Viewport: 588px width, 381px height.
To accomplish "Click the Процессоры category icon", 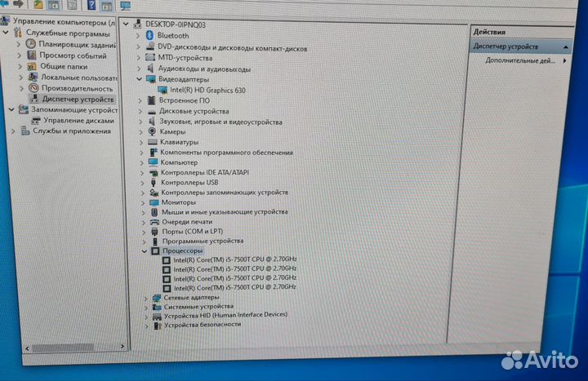I will (x=155, y=251).
